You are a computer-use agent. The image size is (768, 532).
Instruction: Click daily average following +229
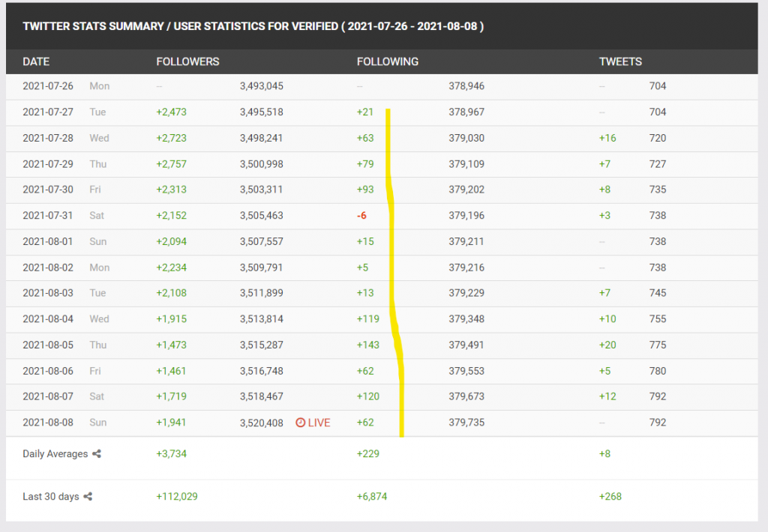tap(367, 453)
